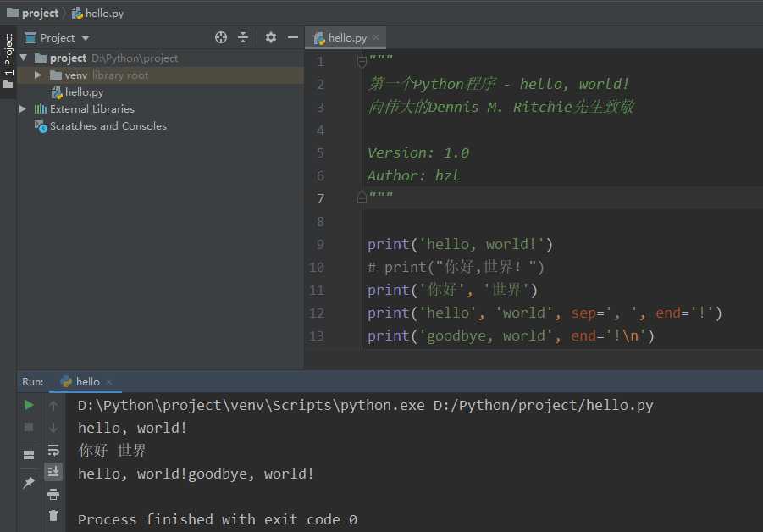Click the Stop process square icon
The image size is (763, 532).
click(29, 427)
